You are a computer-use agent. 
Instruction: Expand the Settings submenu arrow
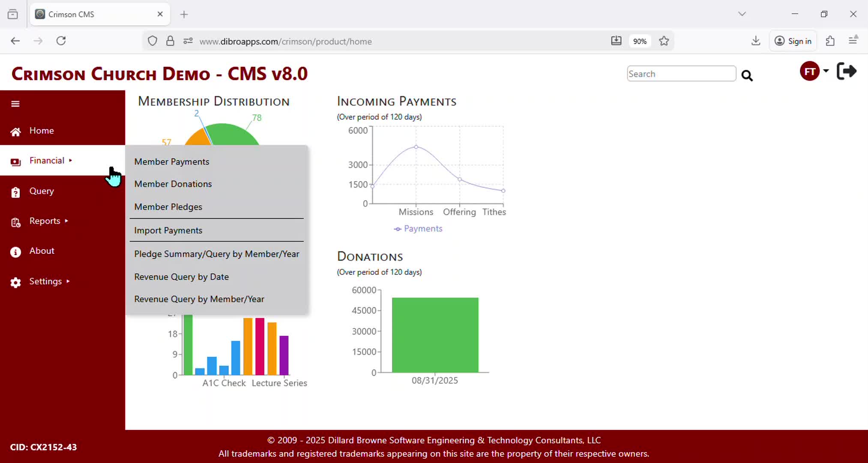tap(68, 282)
